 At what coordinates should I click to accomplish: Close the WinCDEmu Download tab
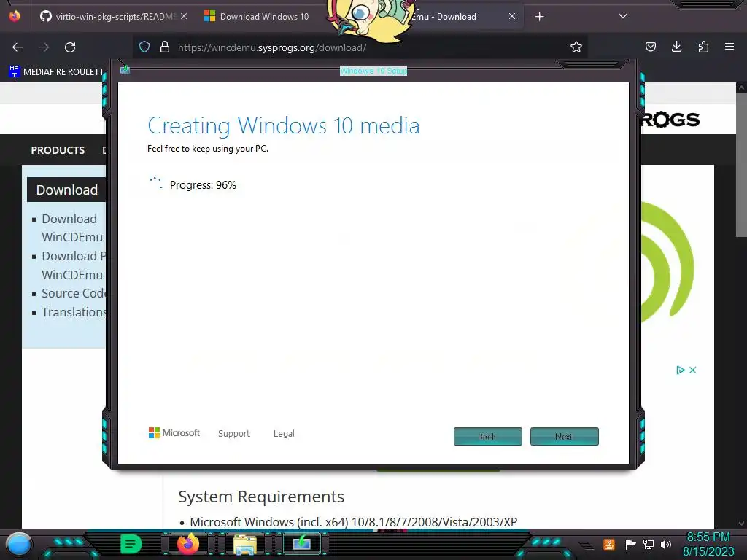[x=511, y=16]
